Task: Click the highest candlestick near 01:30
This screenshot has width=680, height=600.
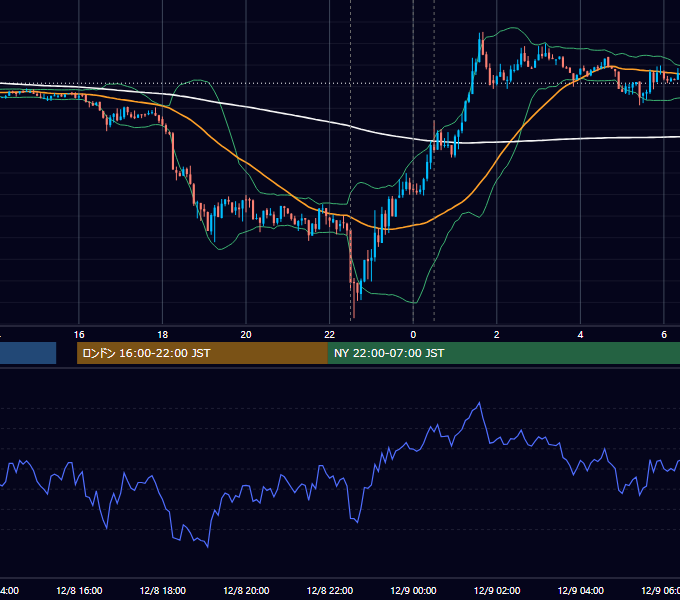Action: tap(481, 42)
